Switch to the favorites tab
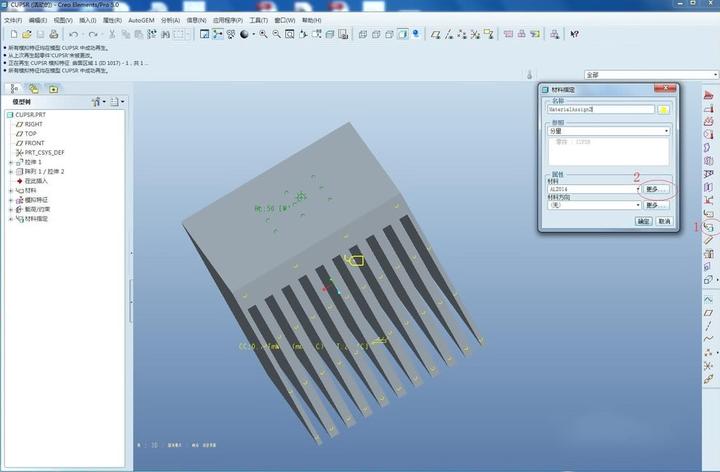 pos(53,89)
